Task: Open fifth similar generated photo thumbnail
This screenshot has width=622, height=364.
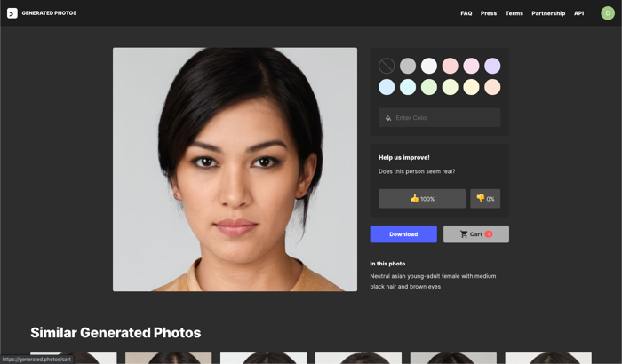Action: click(x=453, y=358)
